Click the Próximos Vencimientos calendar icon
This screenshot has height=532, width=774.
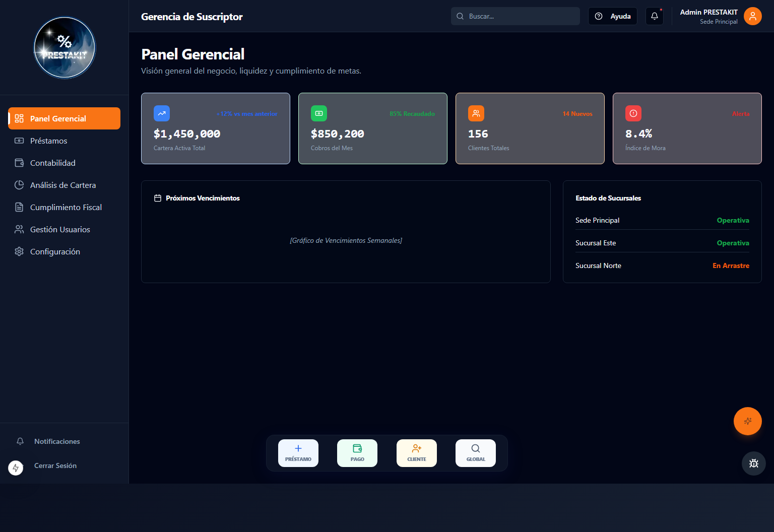tap(158, 198)
